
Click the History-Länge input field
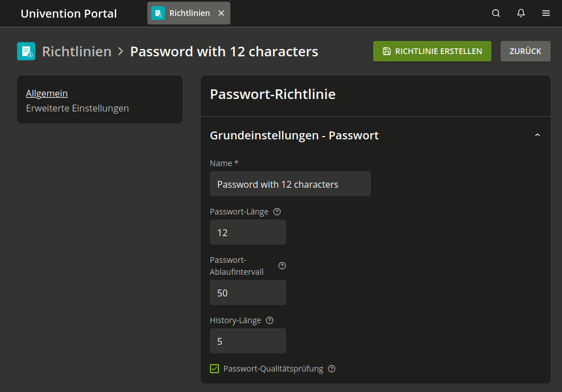coord(248,341)
